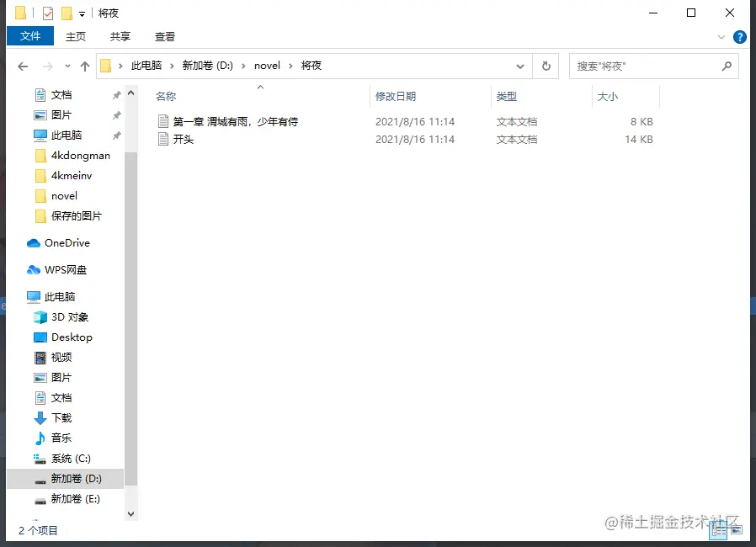
Task: Open the recent locations dropdown arrow
Action: point(67,66)
